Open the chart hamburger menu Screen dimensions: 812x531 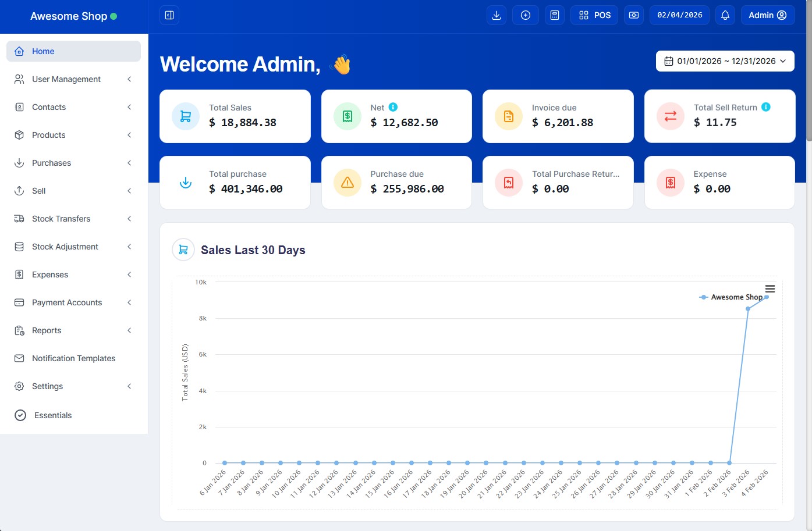click(770, 289)
